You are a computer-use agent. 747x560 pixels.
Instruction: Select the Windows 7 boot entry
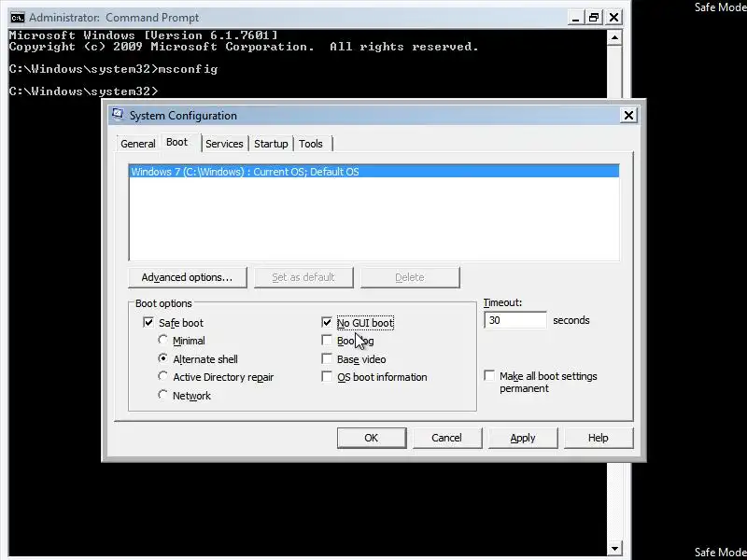tap(374, 172)
